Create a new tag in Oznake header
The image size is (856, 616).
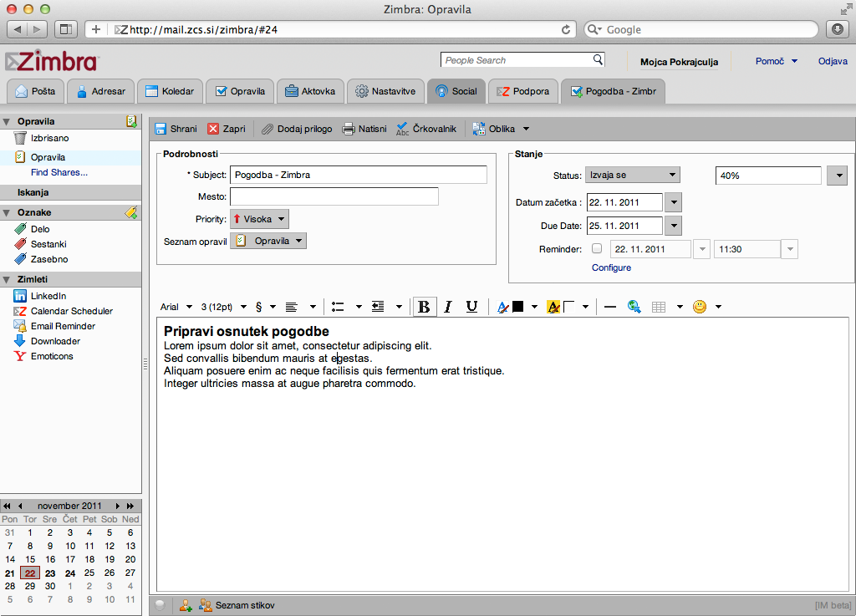[131, 212]
